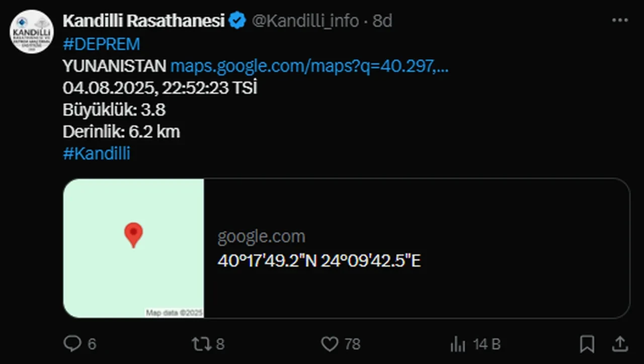Follow the maps.google.com link

(x=309, y=66)
